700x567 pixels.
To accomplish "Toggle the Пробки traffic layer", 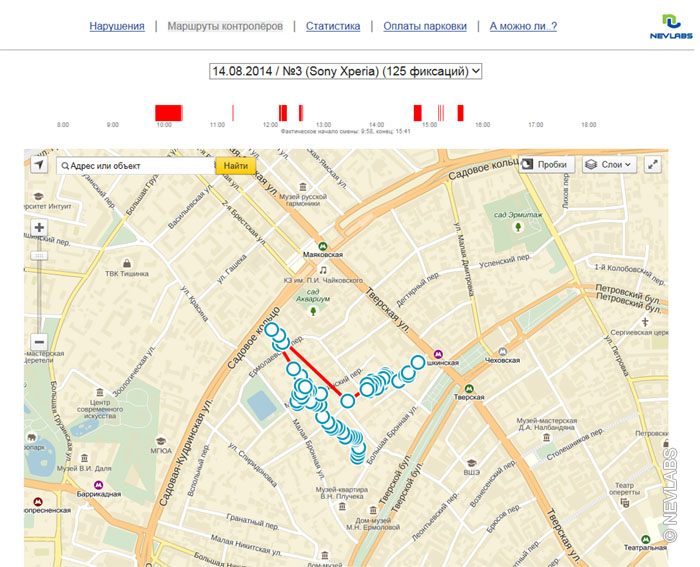I will coord(544,165).
